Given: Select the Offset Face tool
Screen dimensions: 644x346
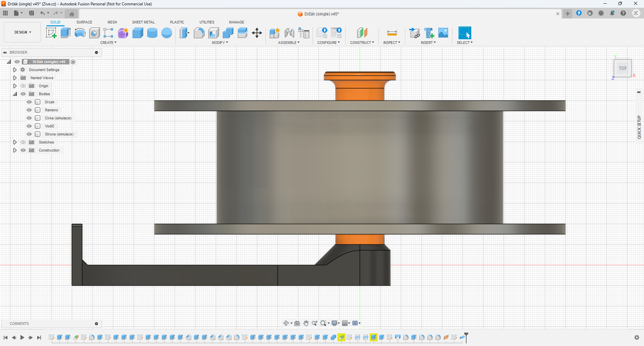Looking at the screenshot, I should [242, 33].
